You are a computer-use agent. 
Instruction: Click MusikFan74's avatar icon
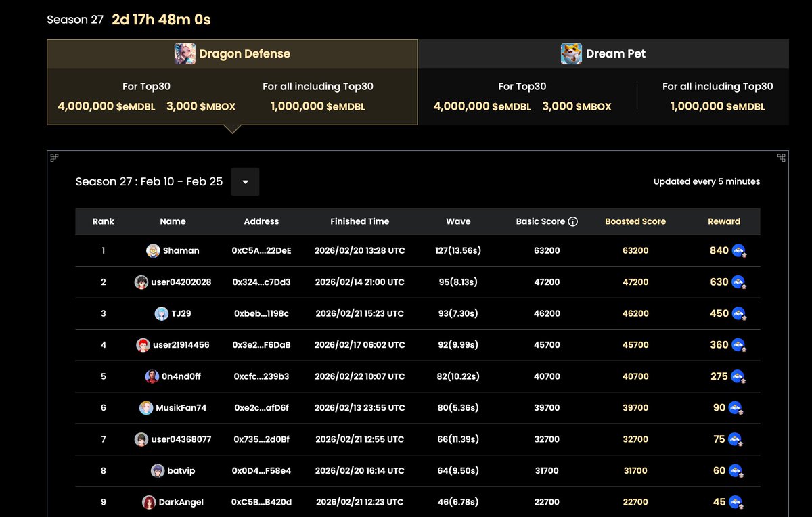[146, 408]
